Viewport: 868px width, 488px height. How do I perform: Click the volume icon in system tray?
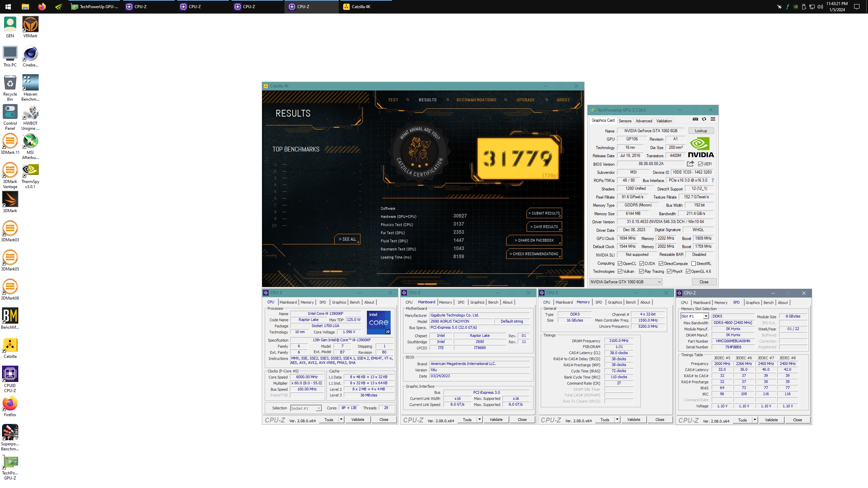coord(820,6)
